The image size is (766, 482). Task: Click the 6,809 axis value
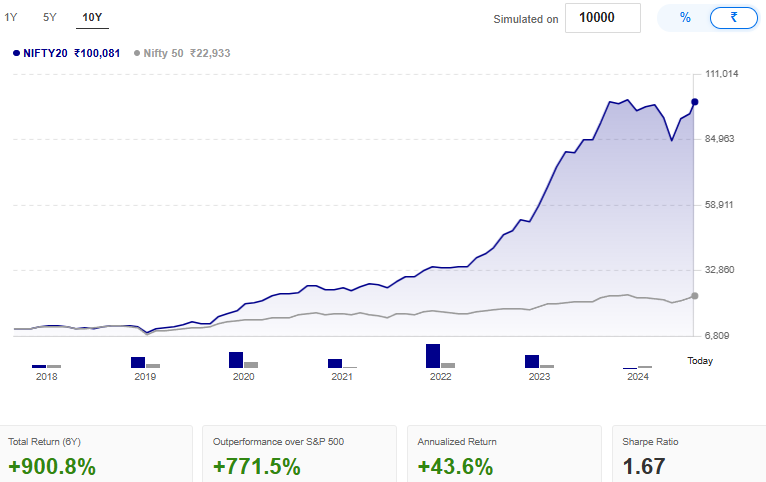point(717,335)
